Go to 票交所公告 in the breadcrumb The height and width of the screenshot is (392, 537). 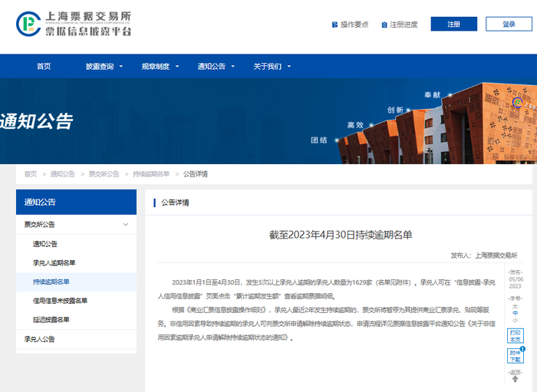104,174
